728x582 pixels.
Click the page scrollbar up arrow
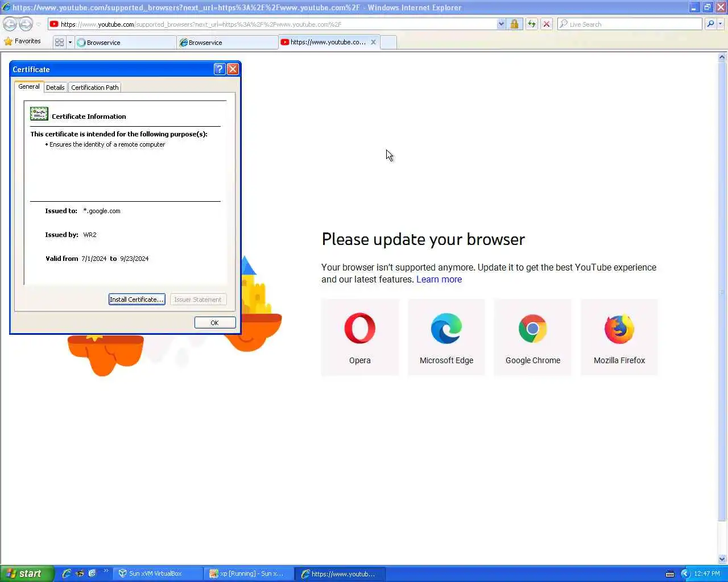click(x=722, y=57)
